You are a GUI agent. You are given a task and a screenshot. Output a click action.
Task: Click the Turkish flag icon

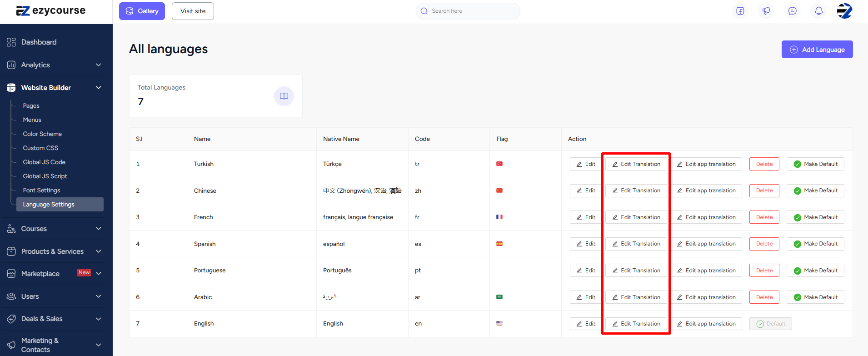click(499, 164)
